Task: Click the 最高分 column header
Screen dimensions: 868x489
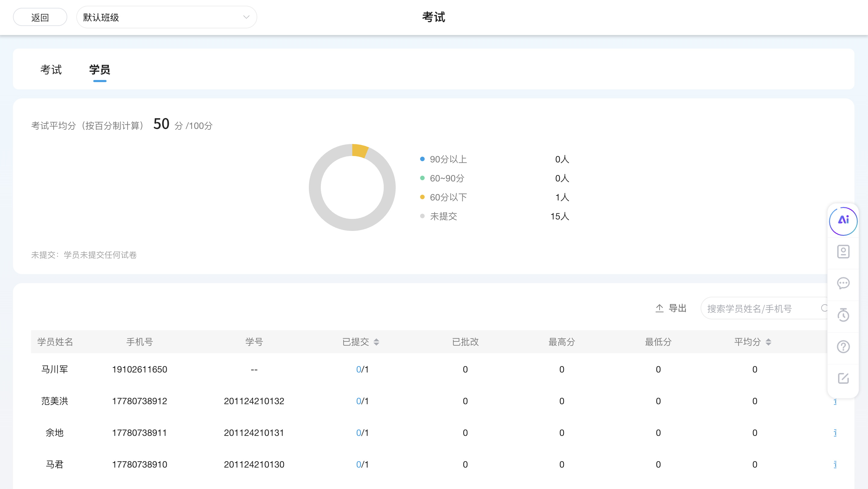Action: coord(562,342)
